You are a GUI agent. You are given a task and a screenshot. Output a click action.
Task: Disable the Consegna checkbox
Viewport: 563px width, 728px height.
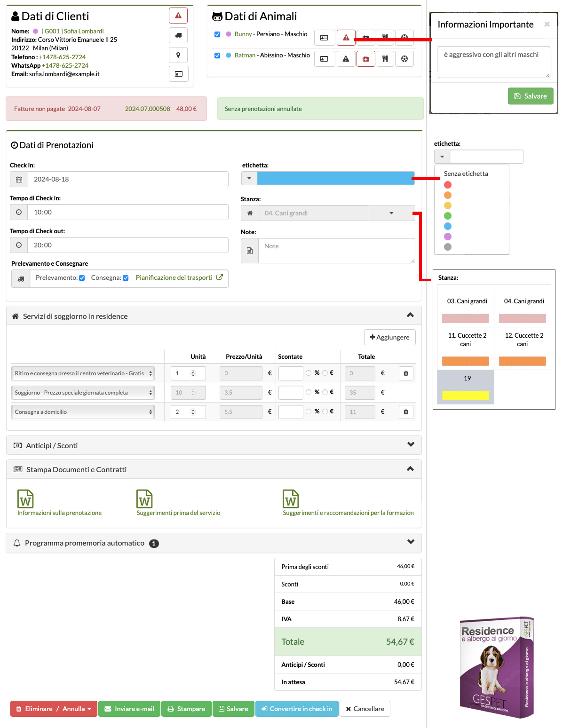click(x=126, y=278)
